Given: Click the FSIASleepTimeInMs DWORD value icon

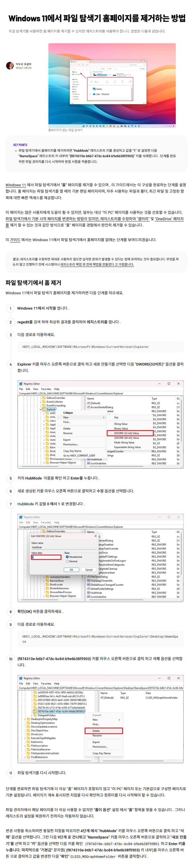Looking at the screenshot, I should pyautogui.click(x=88, y=580).
